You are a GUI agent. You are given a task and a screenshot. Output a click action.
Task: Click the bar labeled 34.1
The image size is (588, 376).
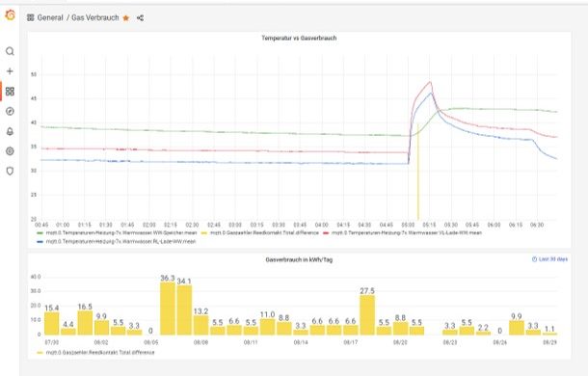[x=184, y=309]
